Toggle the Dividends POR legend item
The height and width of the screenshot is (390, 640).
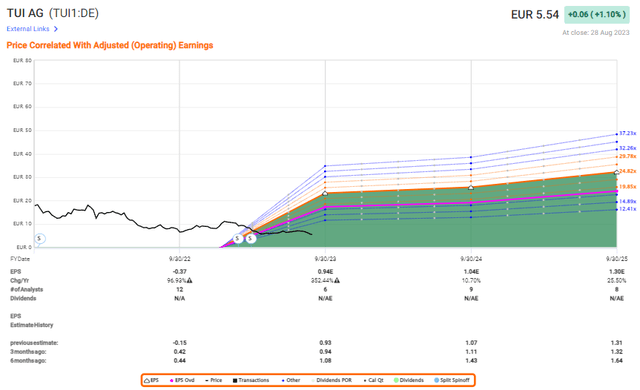tap(331, 380)
